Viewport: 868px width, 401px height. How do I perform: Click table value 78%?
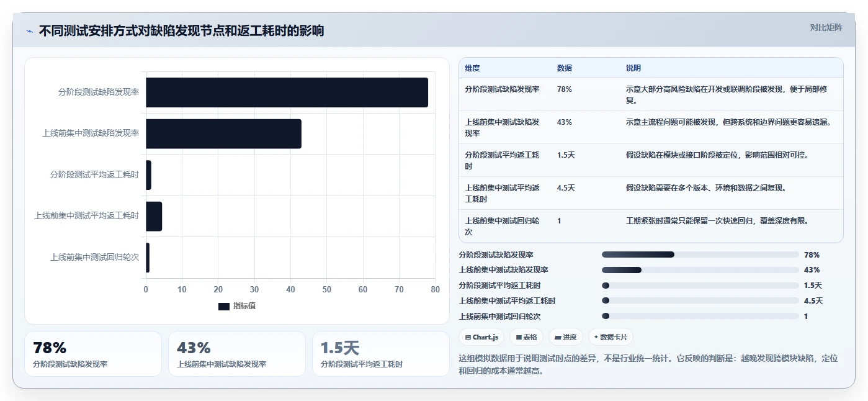pyautogui.click(x=565, y=89)
